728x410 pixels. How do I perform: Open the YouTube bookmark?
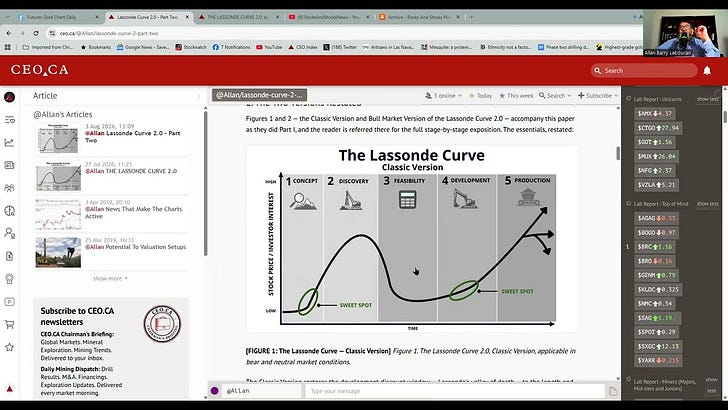pyautogui.click(x=269, y=47)
